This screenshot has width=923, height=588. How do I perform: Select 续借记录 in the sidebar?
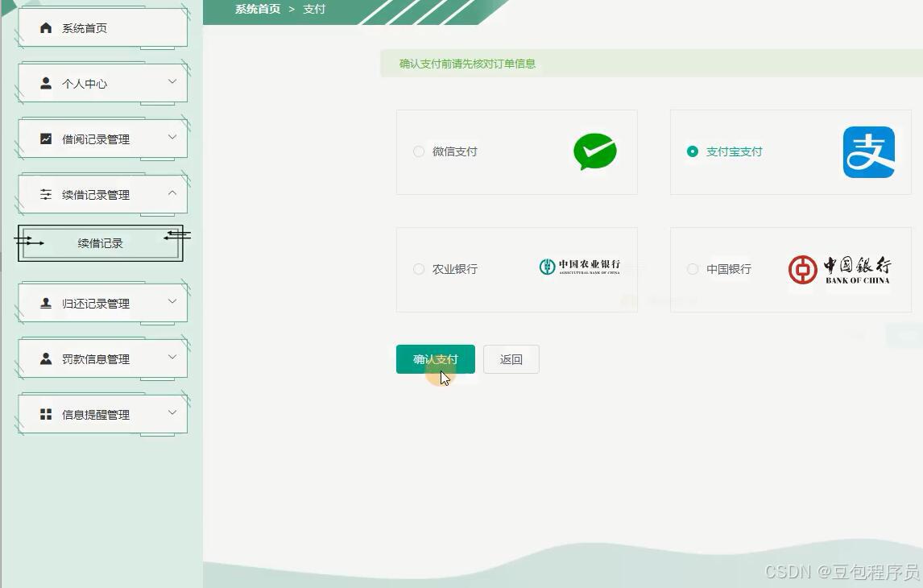pos(100,242)
